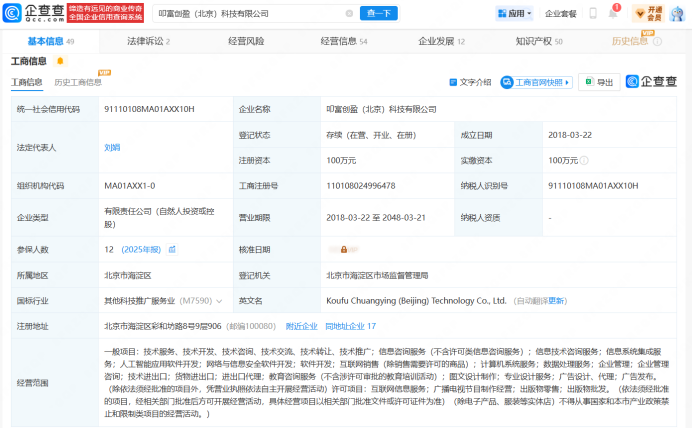
Task: Open the notification bell in header
Action: coord(613,14)
